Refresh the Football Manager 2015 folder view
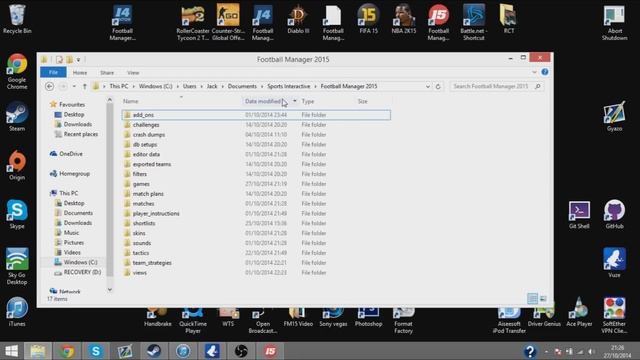640x360 pixels. pyautogui.click(x=438, y=87)
